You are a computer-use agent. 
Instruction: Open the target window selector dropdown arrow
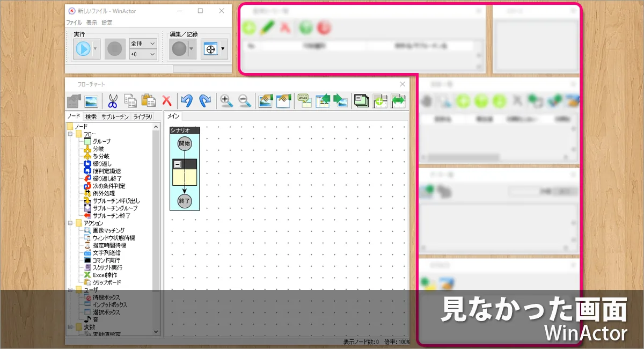point(223,49)
